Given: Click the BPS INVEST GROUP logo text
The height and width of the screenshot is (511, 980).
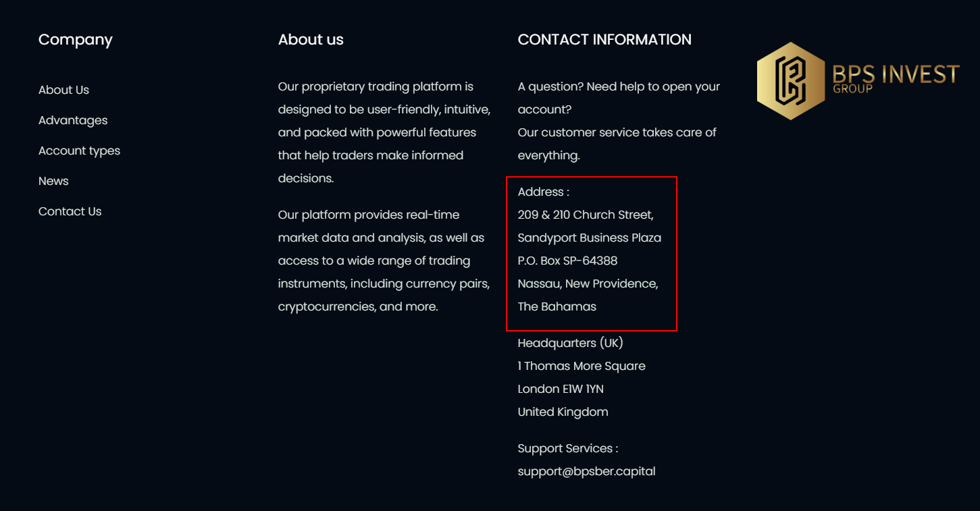Looking at the screenshot, I should 896,78.
